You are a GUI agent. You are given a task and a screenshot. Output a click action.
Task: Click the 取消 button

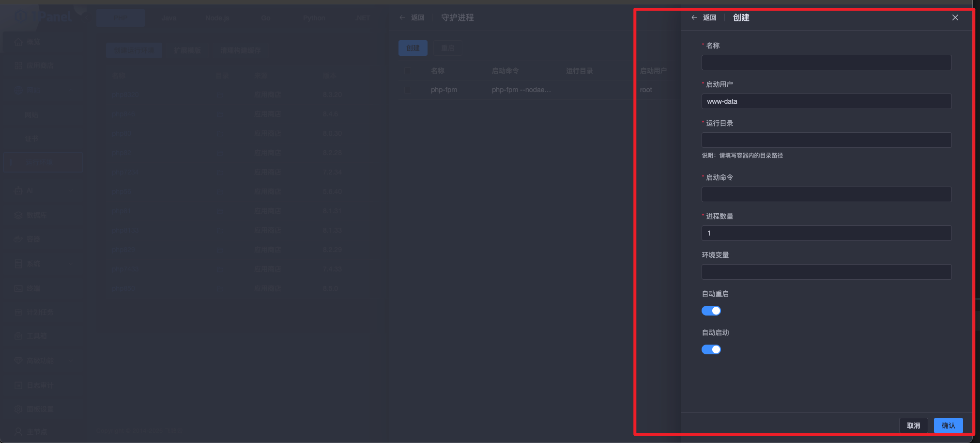coord(913,426)
